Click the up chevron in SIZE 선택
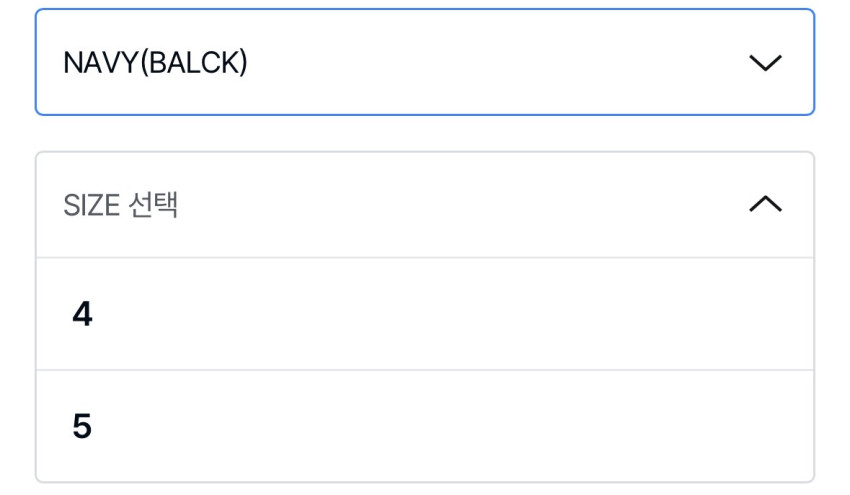 click(765, 205)
